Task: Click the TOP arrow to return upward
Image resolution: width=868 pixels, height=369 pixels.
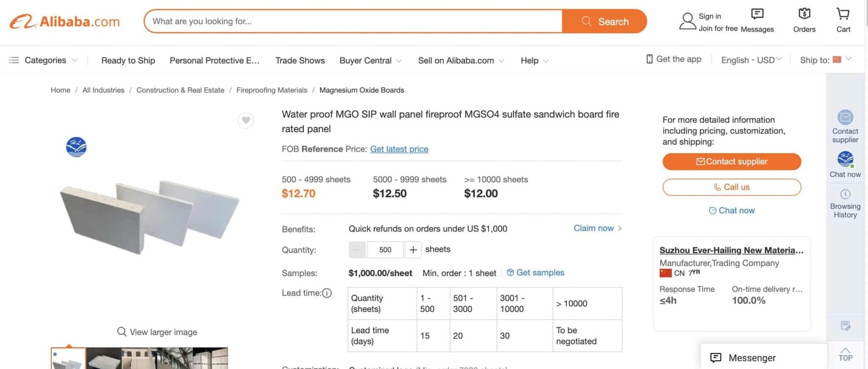Action: [x=845, y=354]
